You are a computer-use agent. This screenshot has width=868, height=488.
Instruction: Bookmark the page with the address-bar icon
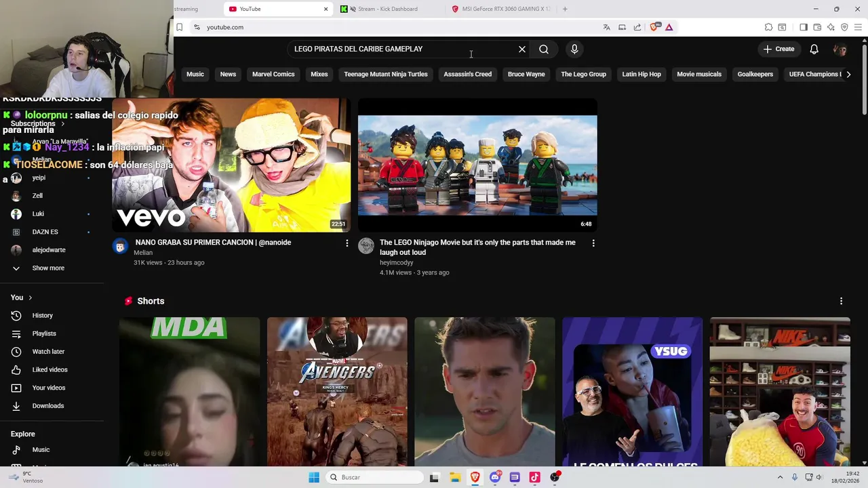[x=179, y=27]
